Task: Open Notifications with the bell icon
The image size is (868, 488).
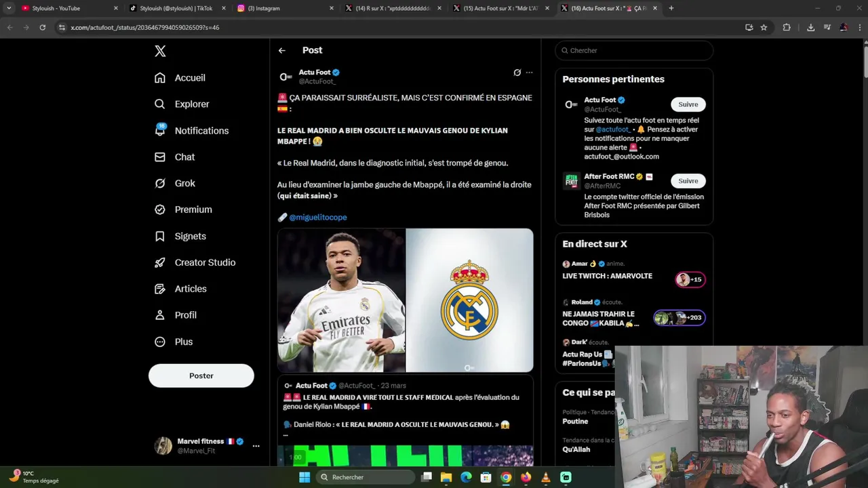Action: tap(191, 131)
